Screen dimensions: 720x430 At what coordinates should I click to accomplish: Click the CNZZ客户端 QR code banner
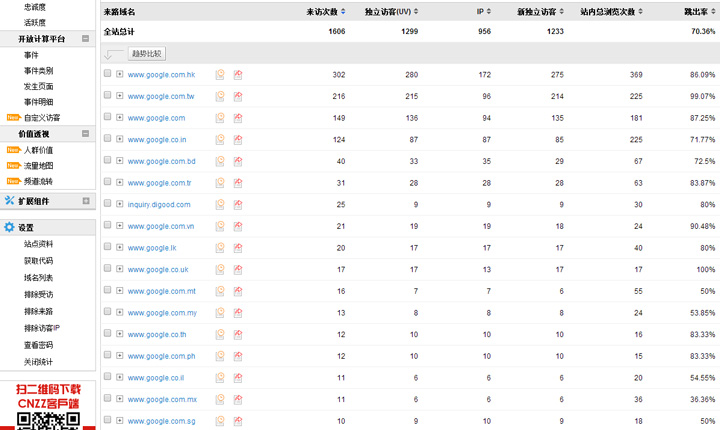(48, 405)
